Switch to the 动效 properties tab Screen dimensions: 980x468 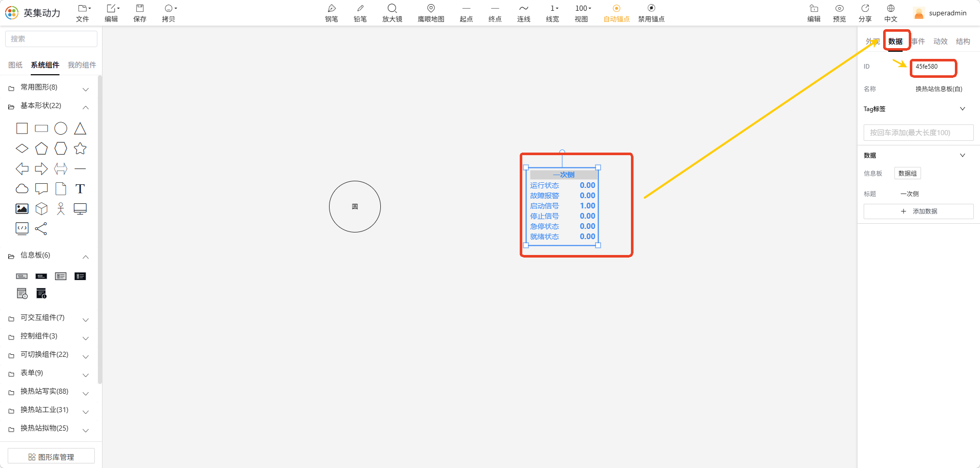point(941,41)
